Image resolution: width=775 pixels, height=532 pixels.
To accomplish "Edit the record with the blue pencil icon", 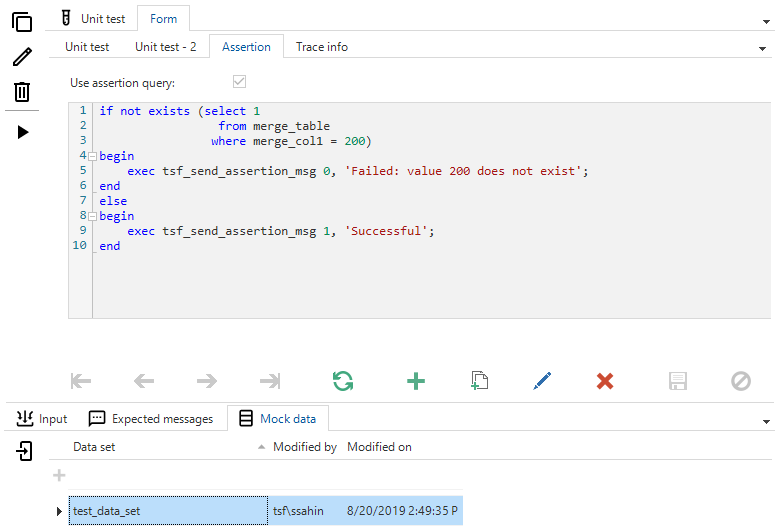I will coord(542,381).
